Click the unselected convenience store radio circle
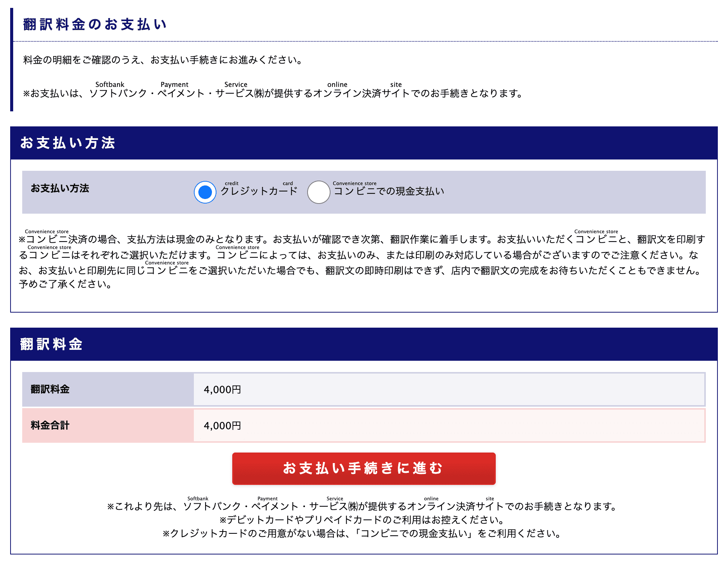 pos(318,192)
